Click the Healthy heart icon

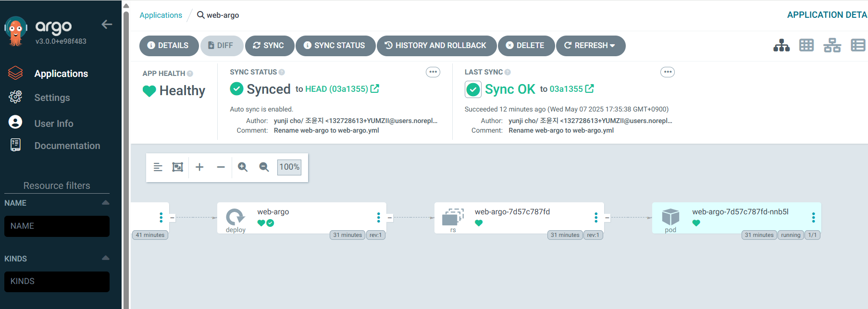tap(149, 91)
